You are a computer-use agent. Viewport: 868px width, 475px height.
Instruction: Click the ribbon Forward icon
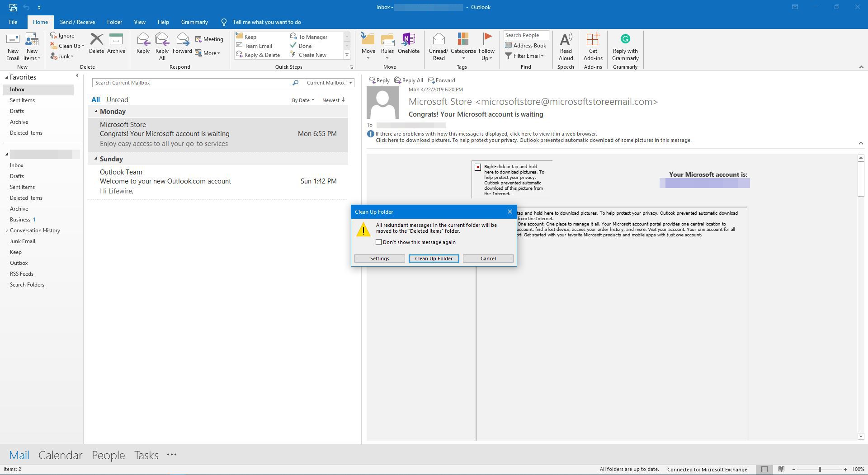click(182, 39)
